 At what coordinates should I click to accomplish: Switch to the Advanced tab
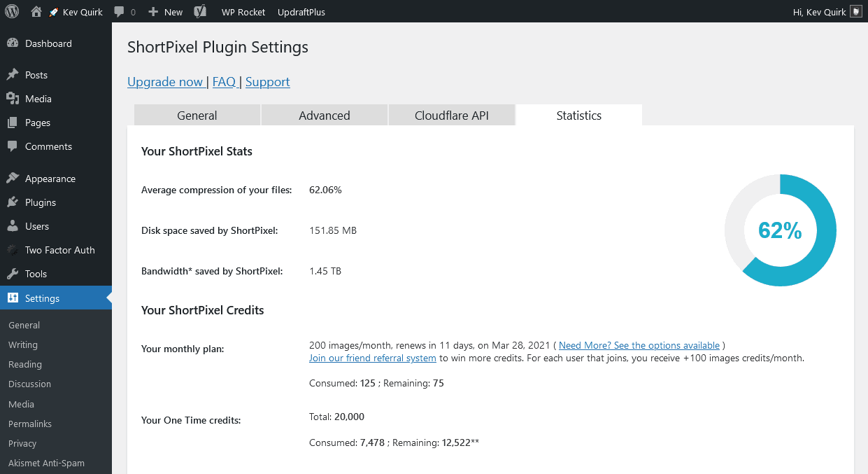pyautogui.click(x=324, y=116)
